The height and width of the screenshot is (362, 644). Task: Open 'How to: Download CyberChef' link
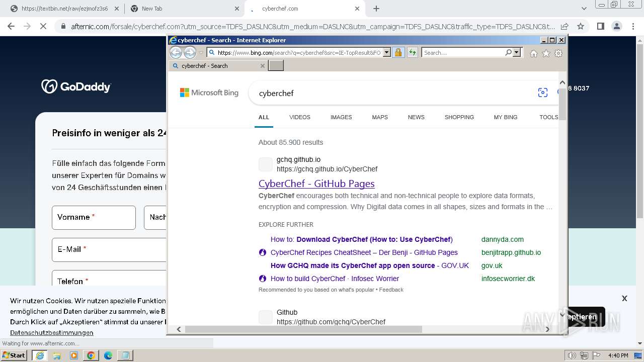362,239
